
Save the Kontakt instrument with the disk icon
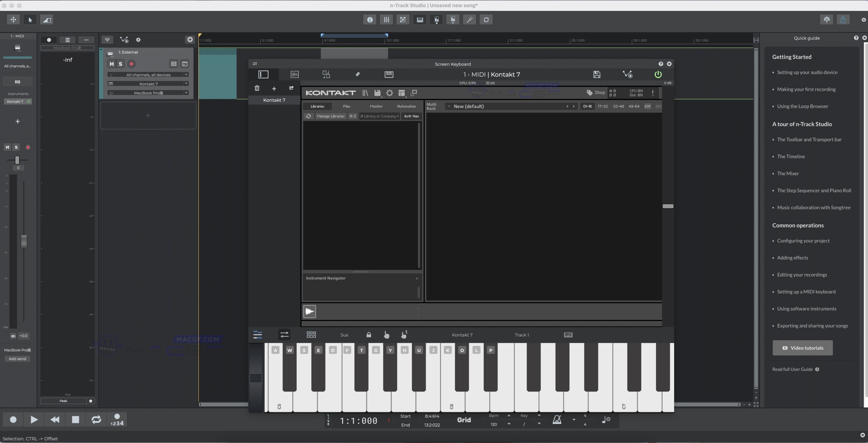377,93
